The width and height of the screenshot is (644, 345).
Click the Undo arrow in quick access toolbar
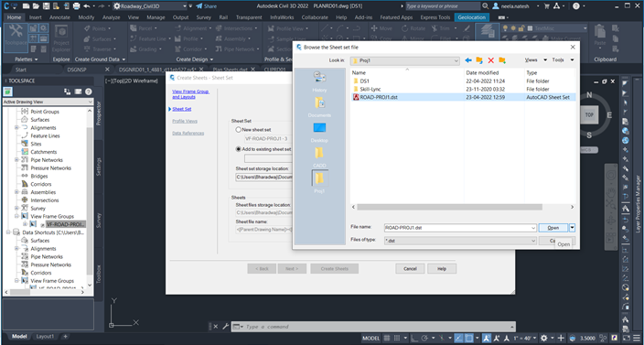tap(86, 6)
